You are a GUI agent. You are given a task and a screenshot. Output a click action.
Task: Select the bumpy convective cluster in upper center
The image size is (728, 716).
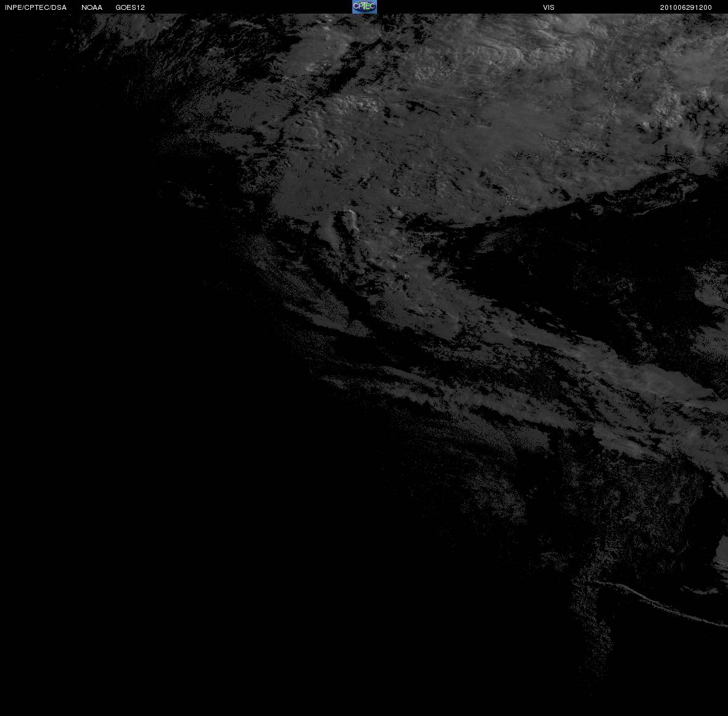(355, 104)
